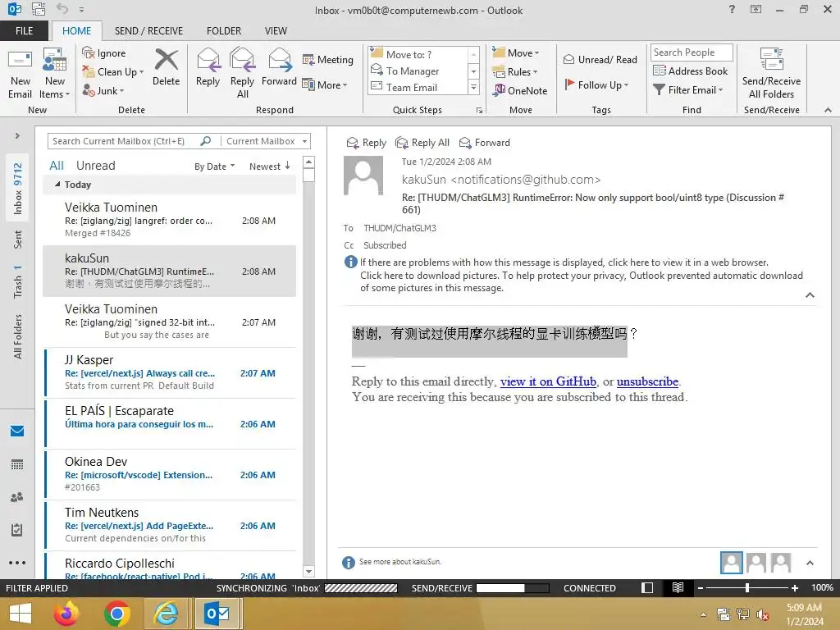Open Quick Steps dialog launcher

click(x=479, y=111)
